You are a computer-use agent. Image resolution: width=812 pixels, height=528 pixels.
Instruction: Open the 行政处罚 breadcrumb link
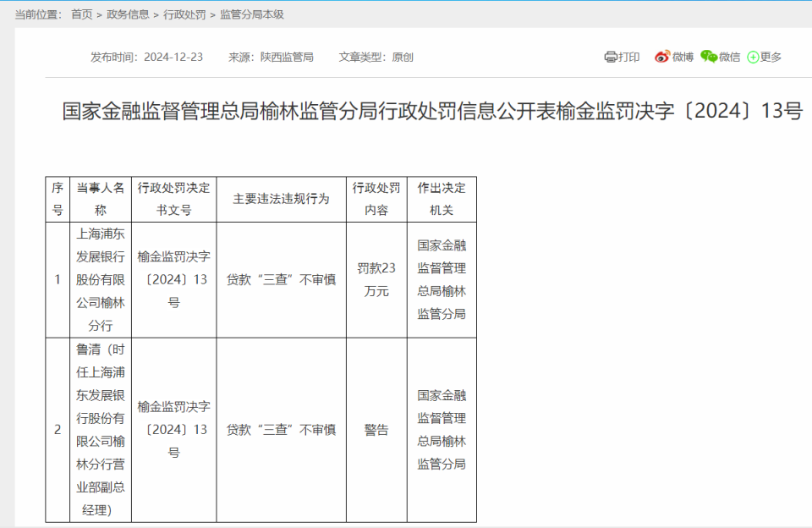(x=184, y=14)
